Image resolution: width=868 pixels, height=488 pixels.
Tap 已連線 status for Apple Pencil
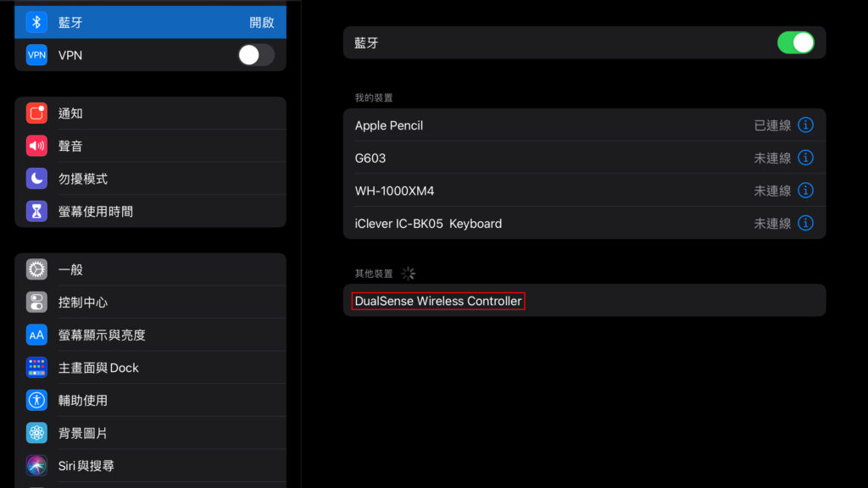[772, 125]
